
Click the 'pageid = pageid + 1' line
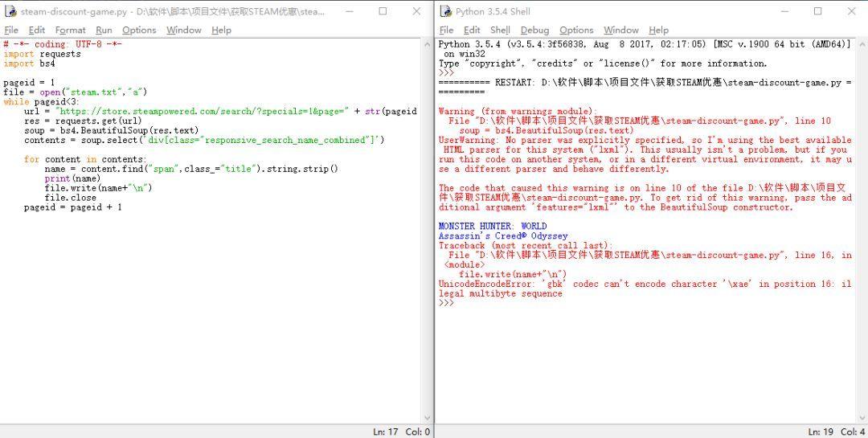(x=73, y=207)
